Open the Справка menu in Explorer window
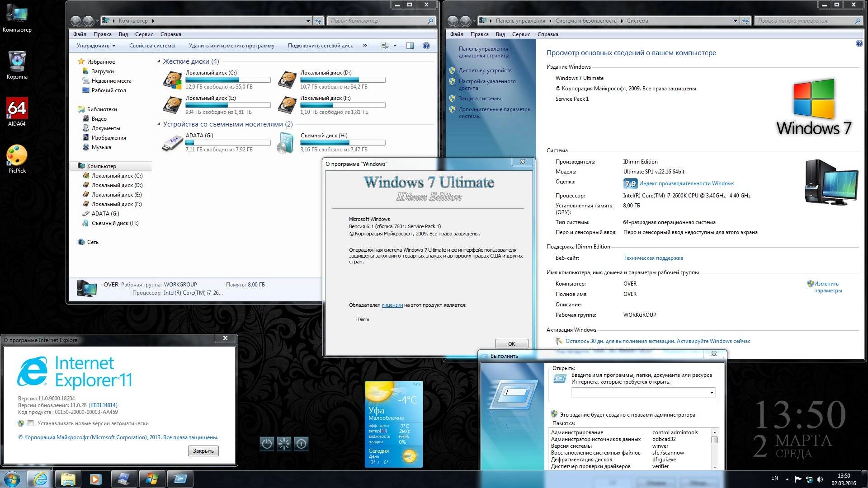The width and height of the screenshot is (868, 488). (x=171, y=34)
